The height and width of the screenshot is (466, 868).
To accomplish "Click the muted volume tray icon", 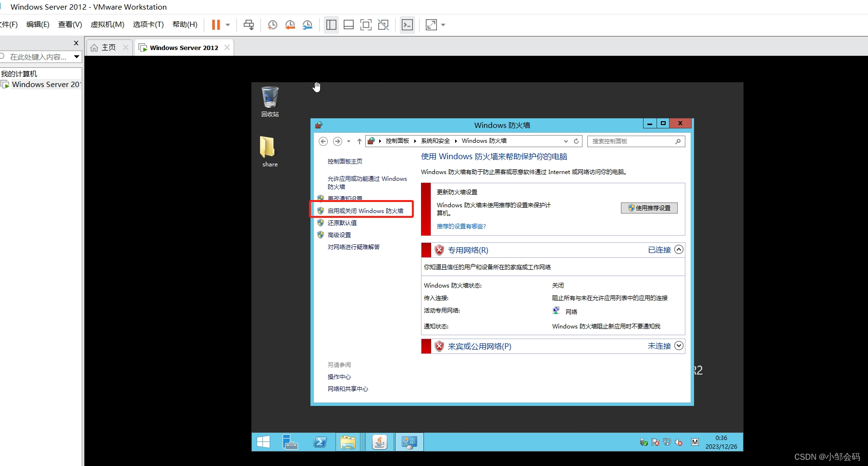I will pyautogui.click(x=679, y=442).
